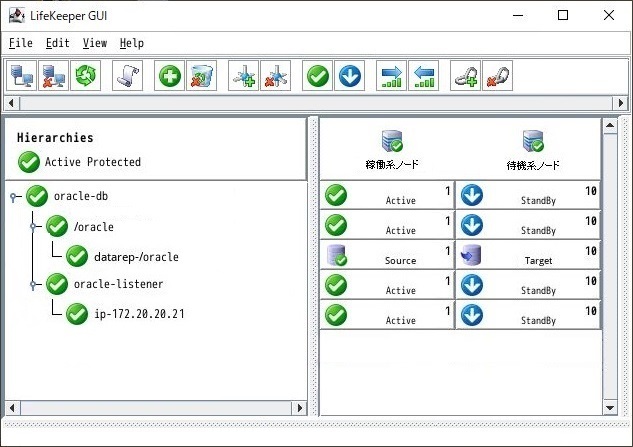Click the StandBy cell for ip-172.20.20.21 row
Viewport: 633px width, 447px height.
click(x=528, y=315)
